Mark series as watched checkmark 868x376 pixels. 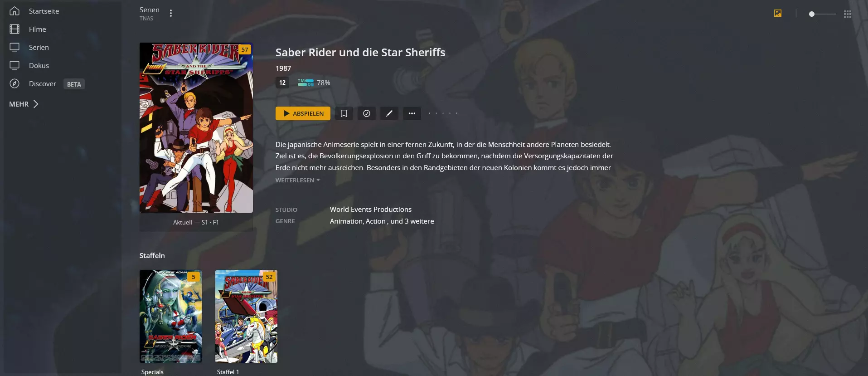click(367, 113)
